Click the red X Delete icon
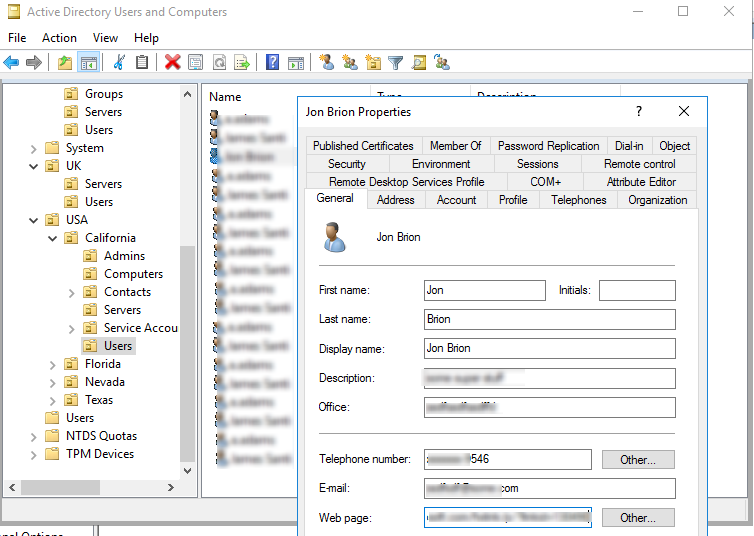 (x=172, y=62)
